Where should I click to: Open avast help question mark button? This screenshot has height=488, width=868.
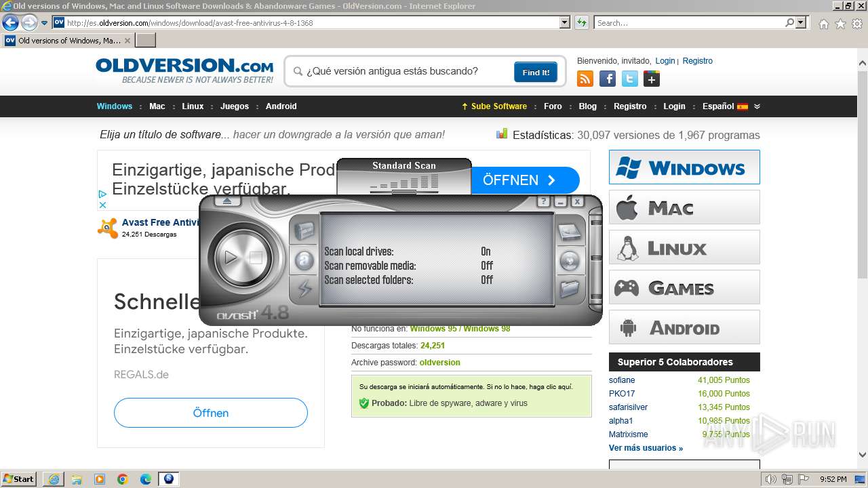tap(543, 201)
